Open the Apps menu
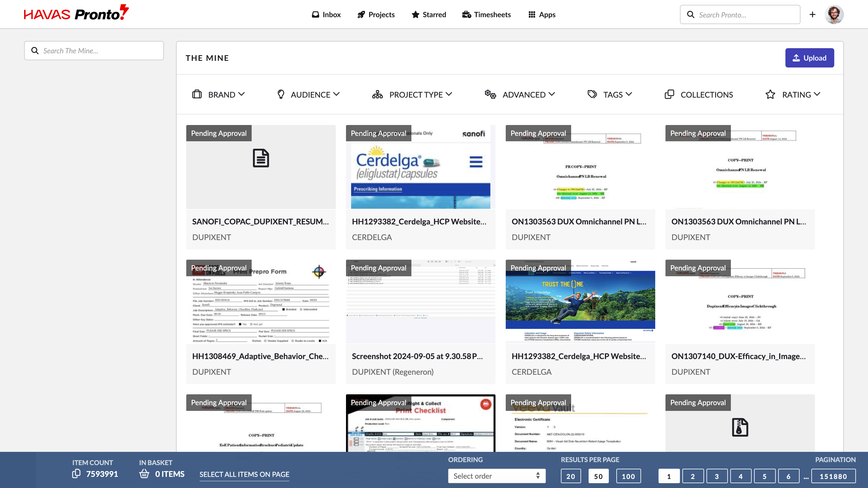 (542, 14)
